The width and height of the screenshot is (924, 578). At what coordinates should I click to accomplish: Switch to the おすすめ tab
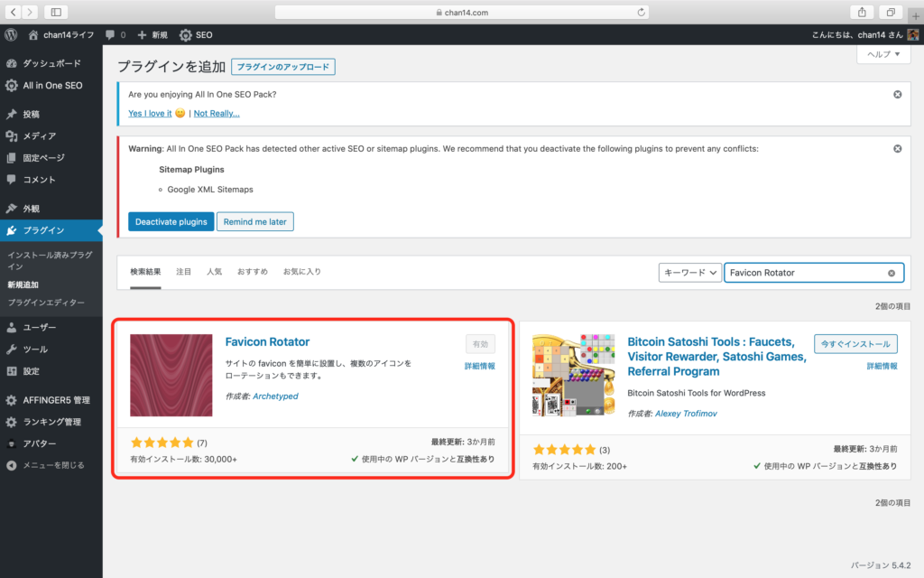(x=253, y=272)
